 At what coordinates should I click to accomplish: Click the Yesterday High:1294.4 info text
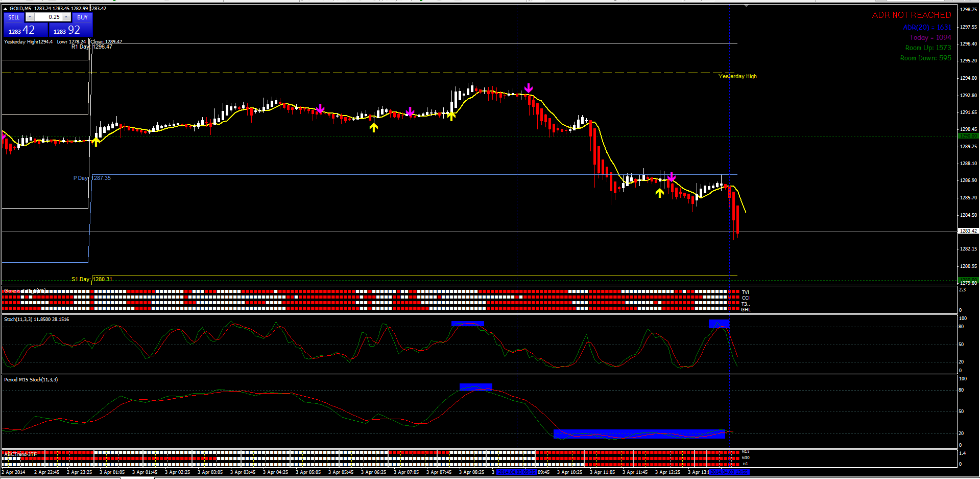click(x=29, y=42)
